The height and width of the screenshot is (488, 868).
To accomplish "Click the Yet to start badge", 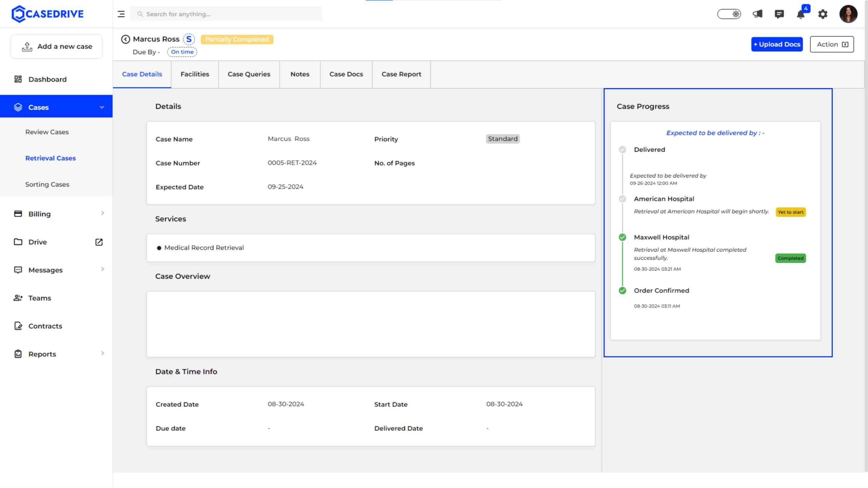I will click(x=791, y=212).
